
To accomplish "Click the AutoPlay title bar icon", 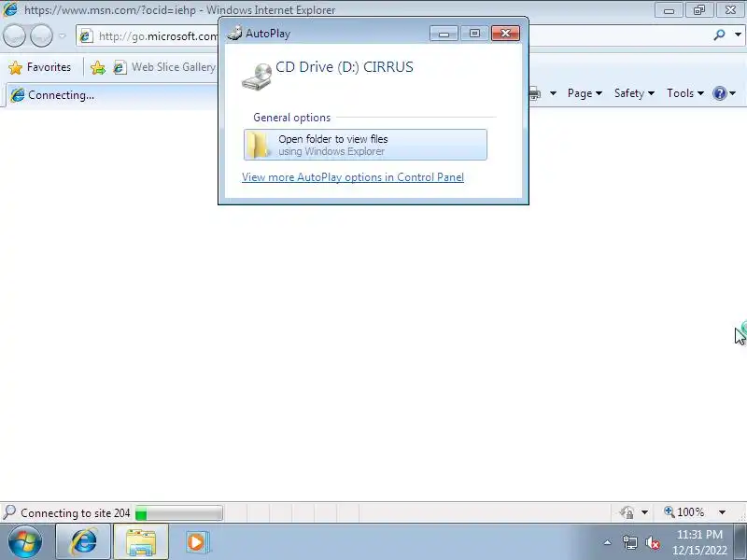I will (x=234, y=34).
